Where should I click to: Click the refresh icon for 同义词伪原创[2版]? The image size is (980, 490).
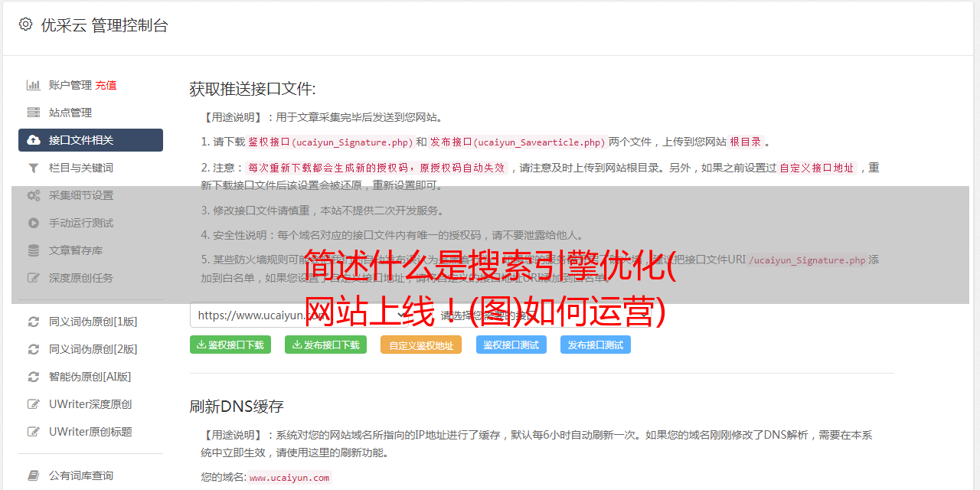34,349
